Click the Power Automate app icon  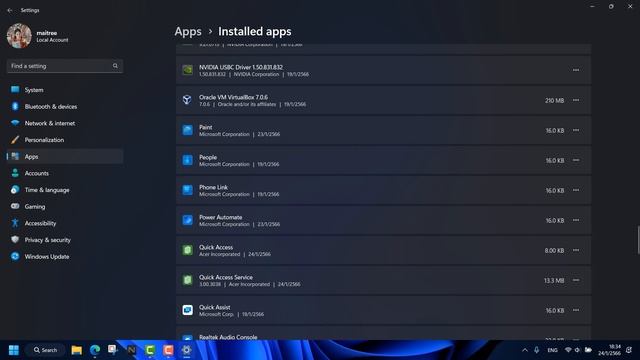point(187,220)
